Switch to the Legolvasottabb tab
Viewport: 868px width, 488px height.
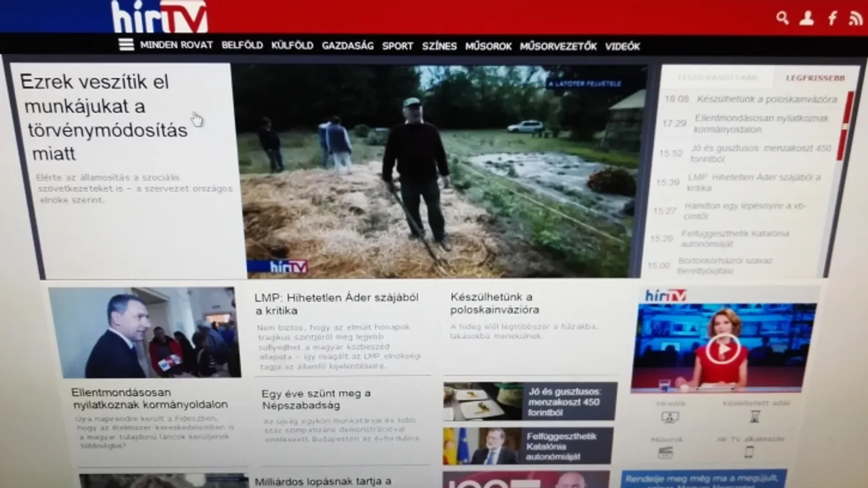(x=717, y=78)
